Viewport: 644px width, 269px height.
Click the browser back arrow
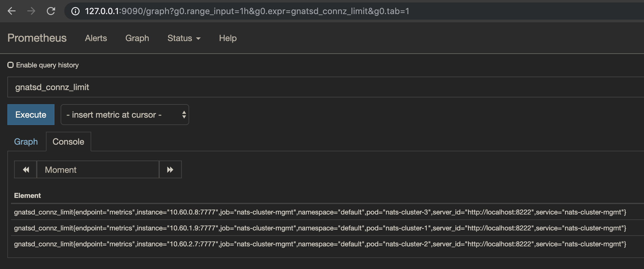pos(12,11)
